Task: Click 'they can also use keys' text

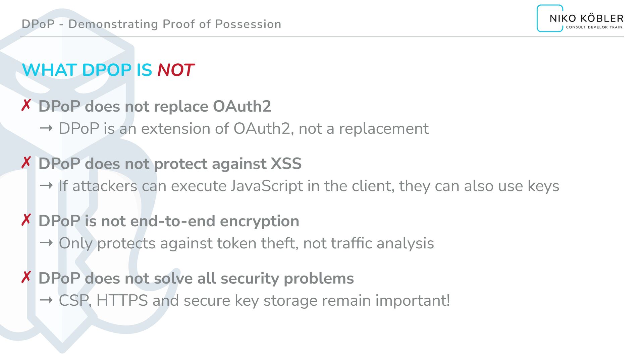Action: 479,186
